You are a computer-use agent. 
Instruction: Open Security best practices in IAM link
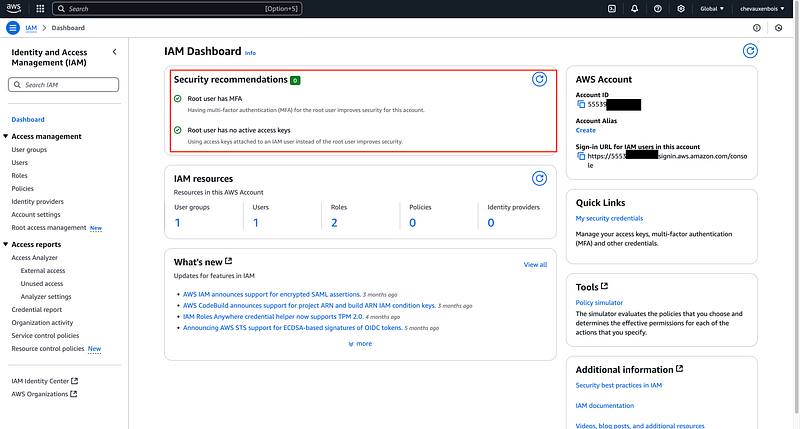[618, 386]
